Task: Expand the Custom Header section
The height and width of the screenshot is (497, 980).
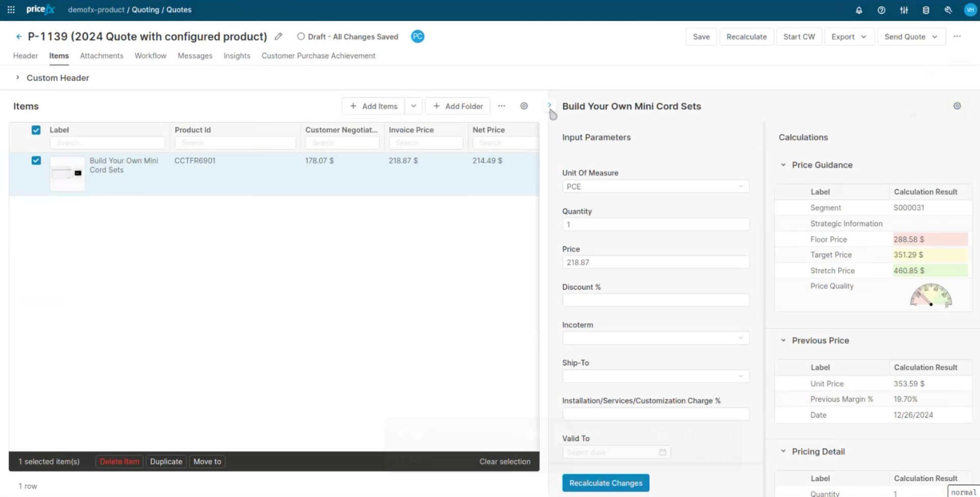Action: tap(18, 78)
